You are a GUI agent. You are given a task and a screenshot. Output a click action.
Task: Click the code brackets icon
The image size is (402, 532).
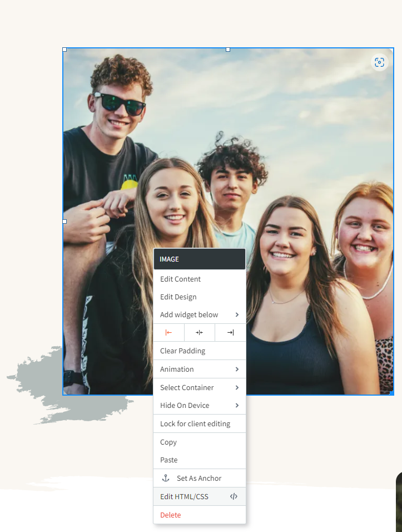(x=234, y=496)
